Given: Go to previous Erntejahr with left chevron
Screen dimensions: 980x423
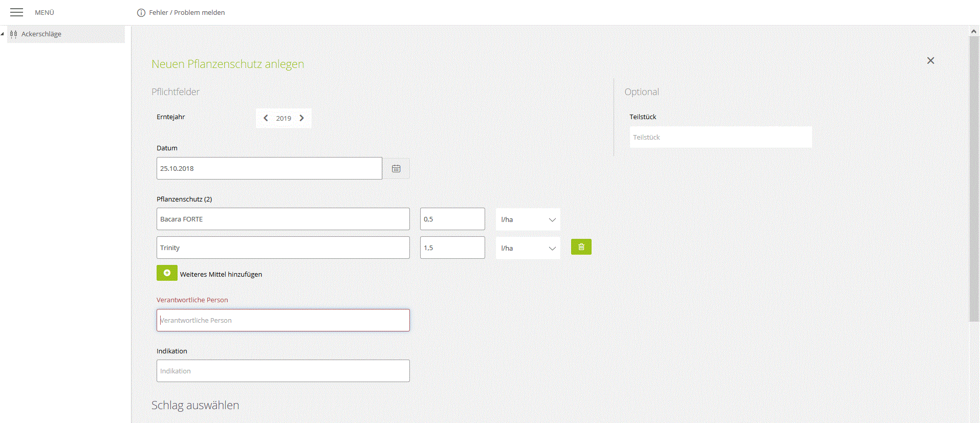Looking at the screenshot, I should click(x=266, y=118).
